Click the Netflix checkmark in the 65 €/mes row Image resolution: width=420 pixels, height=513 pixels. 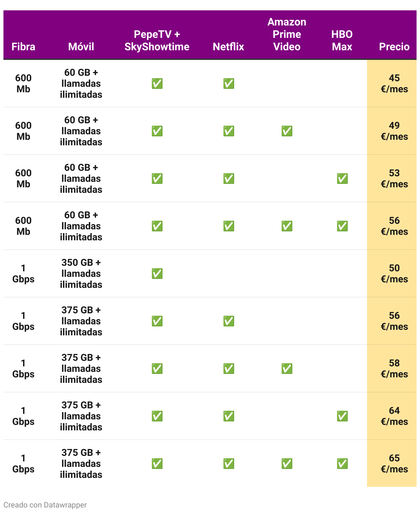229,464
